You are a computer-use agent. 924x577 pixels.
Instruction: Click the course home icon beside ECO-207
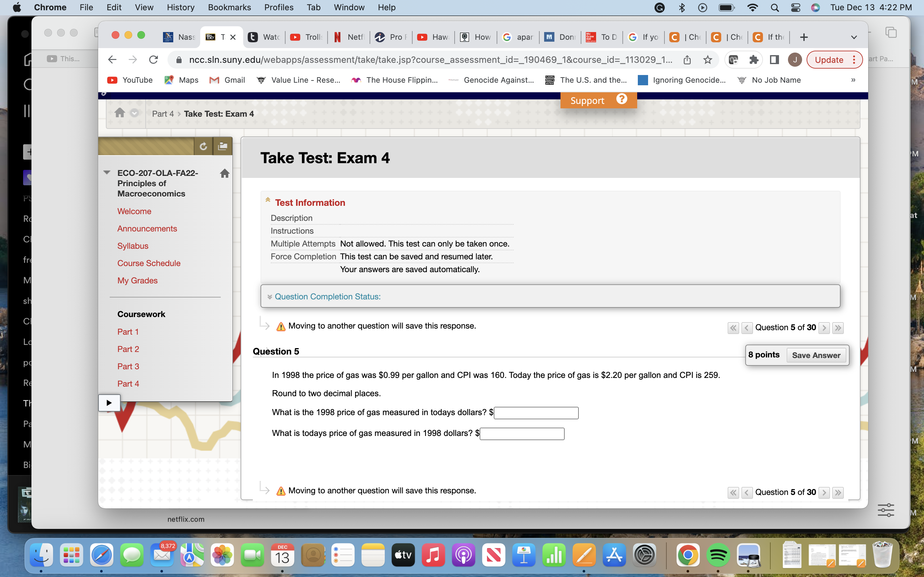(x=225, y=174)
